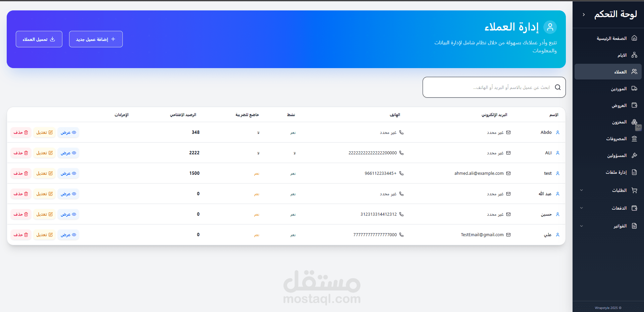This screenshot has height=312, width=644.
Task: View customer ALI via عرض
Action: coord(68,153)
